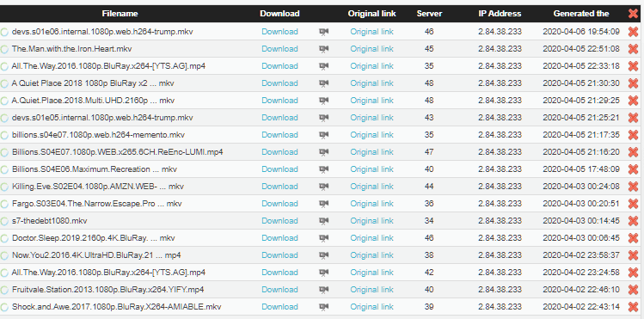Click camera icon for billions.s04e07 memento
644x319 pixels.
323,135
